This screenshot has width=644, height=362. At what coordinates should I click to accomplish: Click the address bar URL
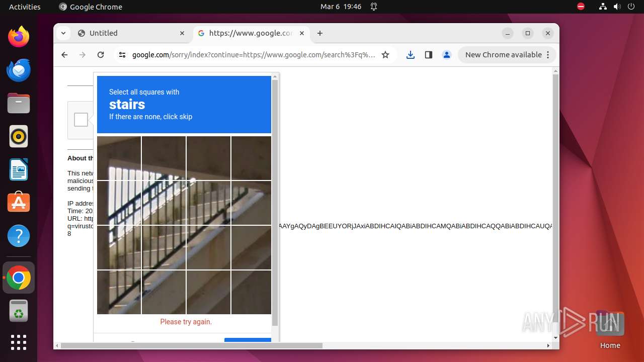[x=254, y=55]
